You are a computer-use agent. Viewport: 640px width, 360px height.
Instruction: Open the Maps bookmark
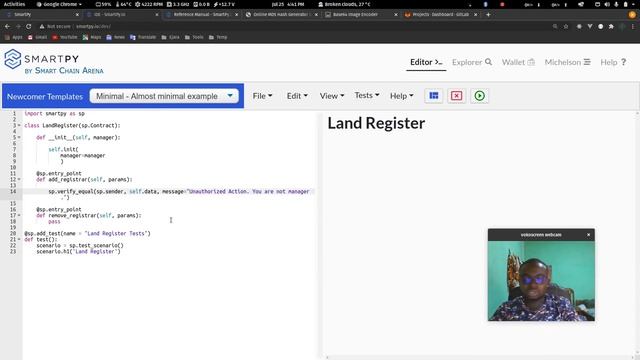click(92, 37)
